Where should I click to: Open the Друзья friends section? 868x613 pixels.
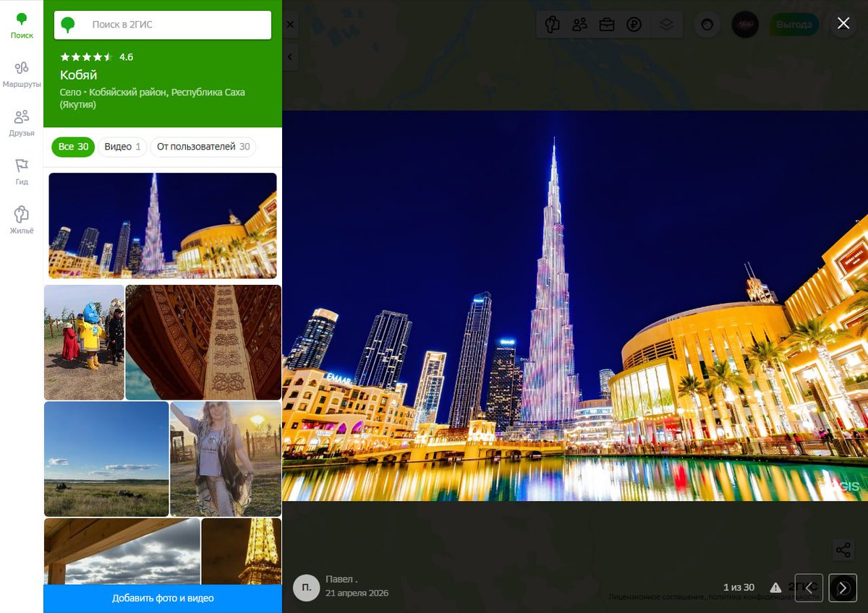click(x=22, y=123)
